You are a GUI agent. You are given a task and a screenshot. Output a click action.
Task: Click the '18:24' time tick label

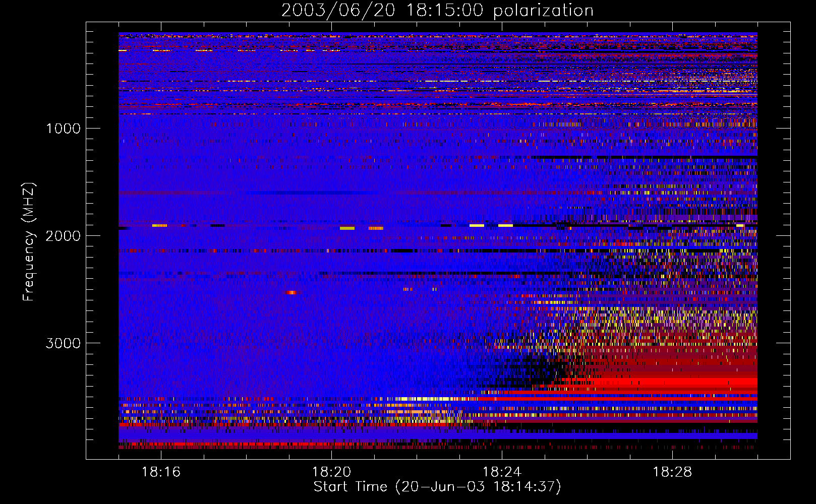(502, 472)
